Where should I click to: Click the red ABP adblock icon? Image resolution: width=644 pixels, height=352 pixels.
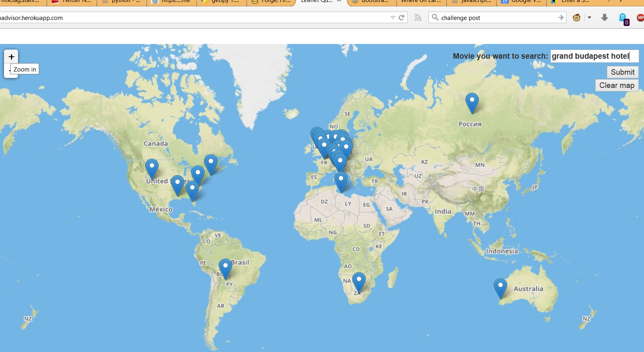(640, 18)
